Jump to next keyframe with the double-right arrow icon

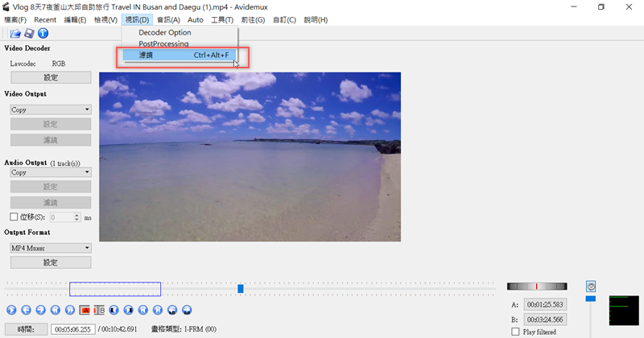pos(70,310)
